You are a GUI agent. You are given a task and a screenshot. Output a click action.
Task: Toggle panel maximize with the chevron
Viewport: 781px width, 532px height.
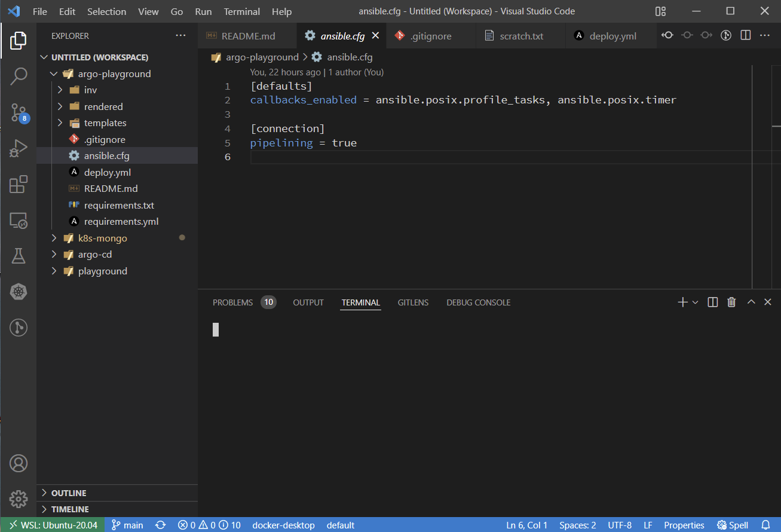point(751,302)
